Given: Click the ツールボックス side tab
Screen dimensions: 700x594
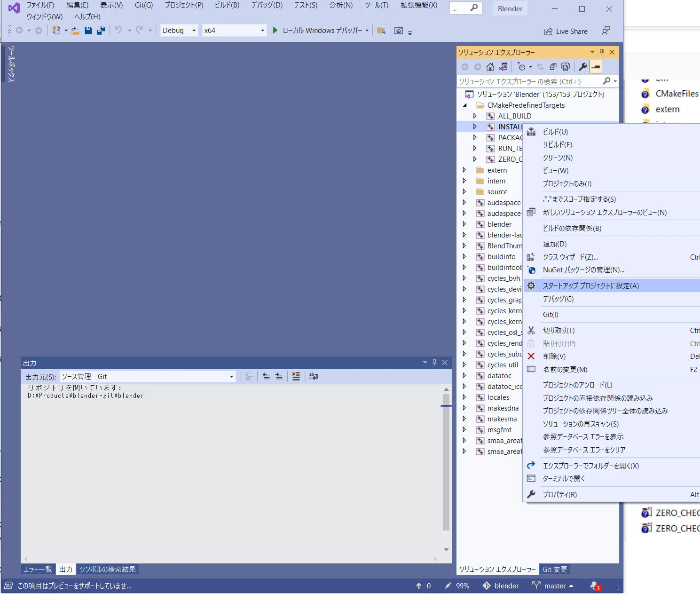Looking at the screenshot, I should coord(12,64).
